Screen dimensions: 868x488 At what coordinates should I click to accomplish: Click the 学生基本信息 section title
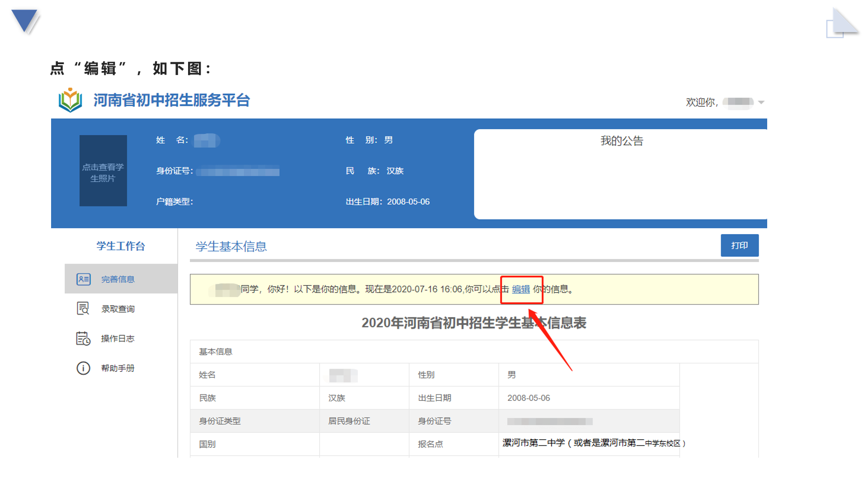[x=231, y=246]
